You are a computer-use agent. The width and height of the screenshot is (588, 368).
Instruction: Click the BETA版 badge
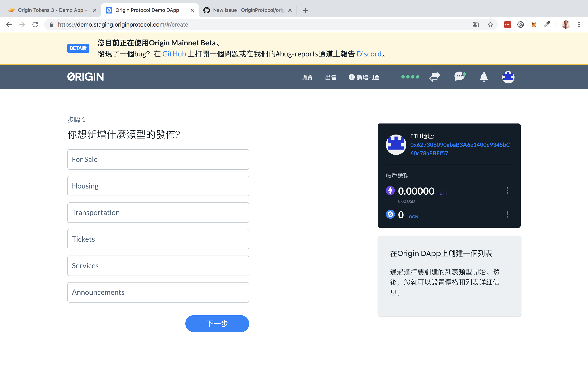click(78, 48)
